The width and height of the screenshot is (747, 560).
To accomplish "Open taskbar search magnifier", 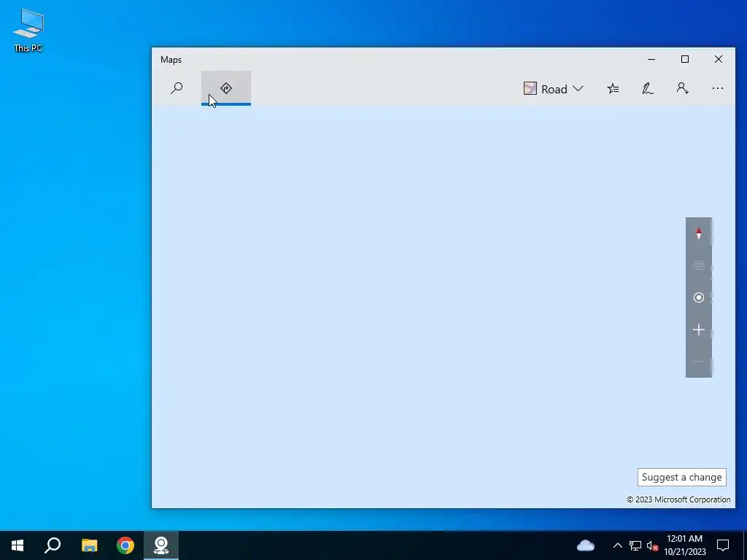I will point(53,545).
